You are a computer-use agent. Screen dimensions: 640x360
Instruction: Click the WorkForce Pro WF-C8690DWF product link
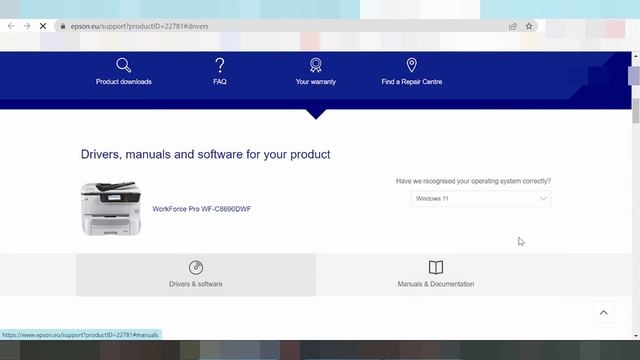pyautogui.click(x=202, y=209)
